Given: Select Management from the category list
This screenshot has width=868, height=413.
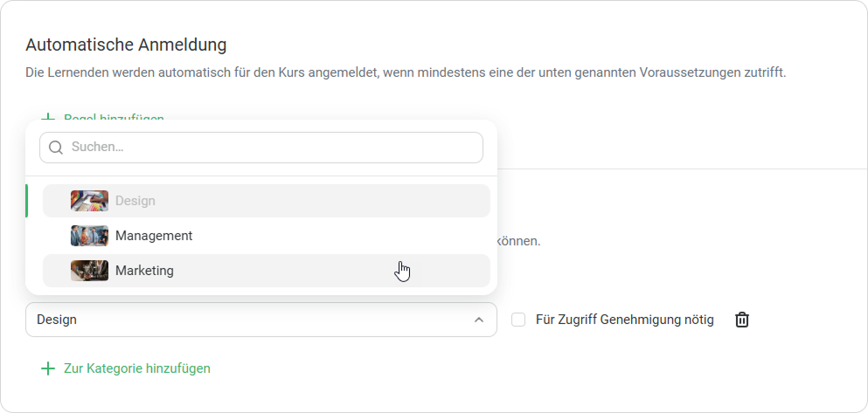Looking at the screenshot, I should pyautogui.click(x=154, y=236).
